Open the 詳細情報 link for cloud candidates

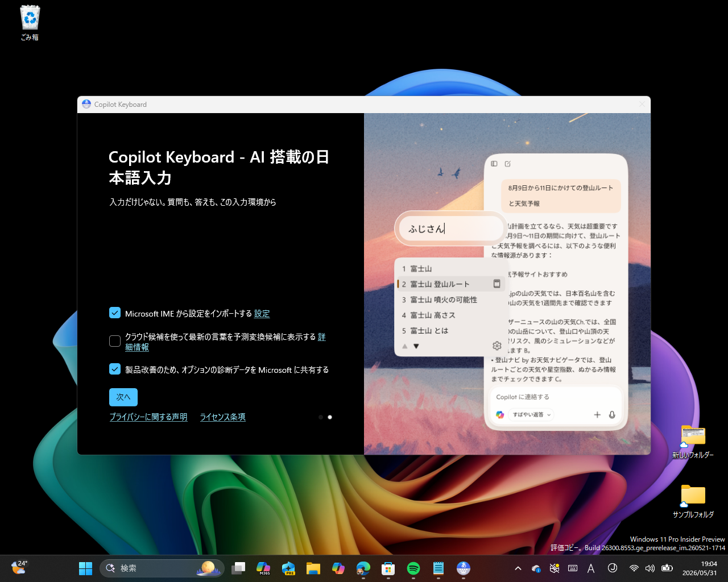click(x=137, y=347)
